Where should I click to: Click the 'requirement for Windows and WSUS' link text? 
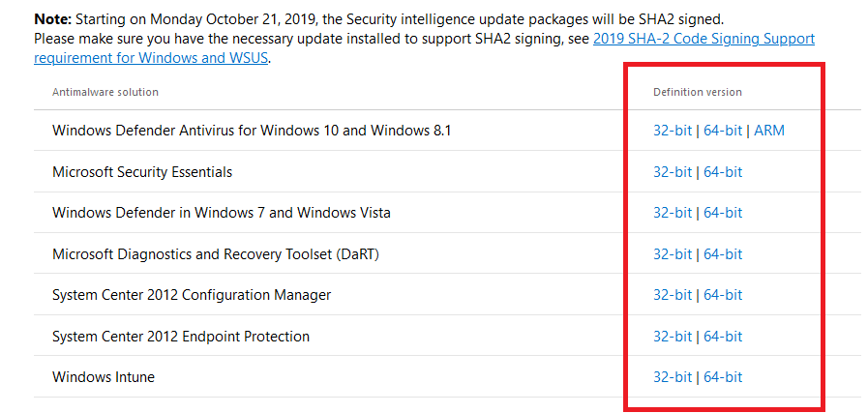point(151,58)
